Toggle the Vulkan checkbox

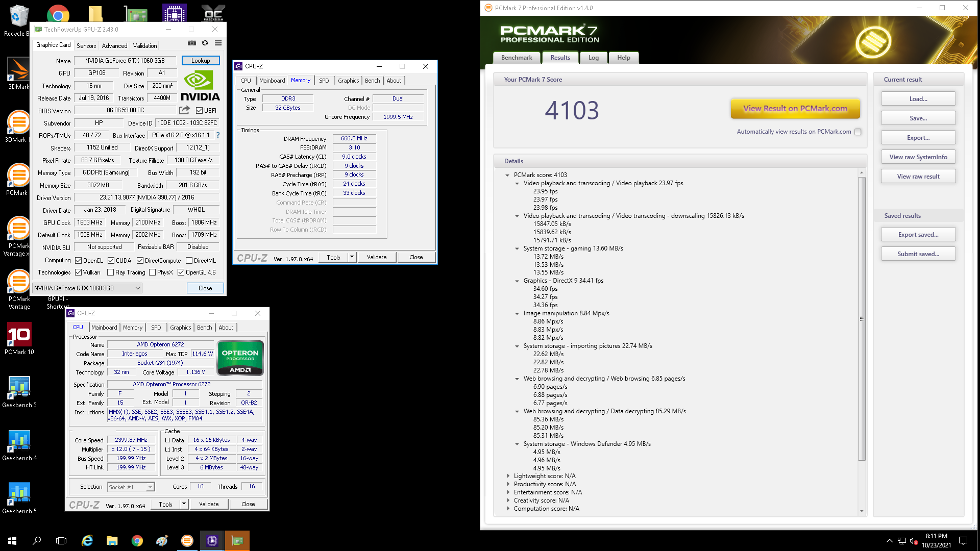pos(79,272)
